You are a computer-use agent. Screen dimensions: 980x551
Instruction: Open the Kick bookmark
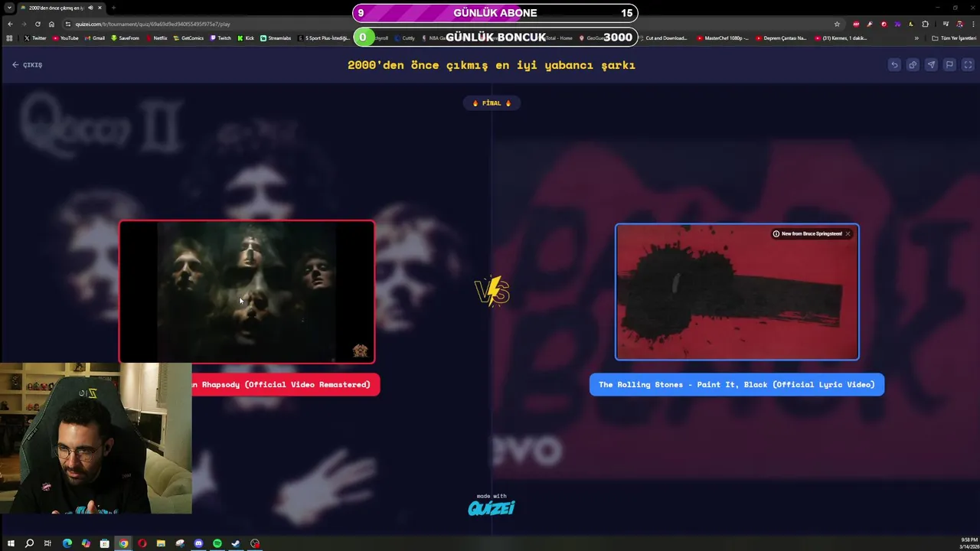pos(246,37)
